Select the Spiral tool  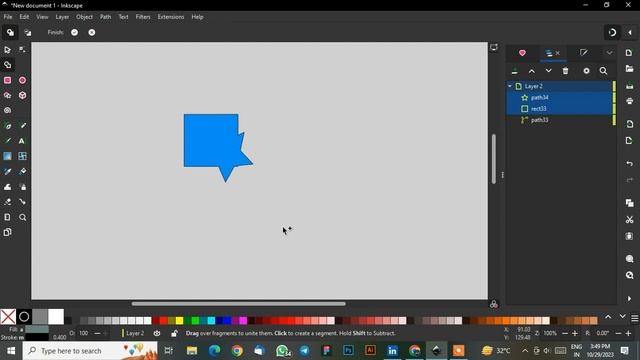[7, 110]
